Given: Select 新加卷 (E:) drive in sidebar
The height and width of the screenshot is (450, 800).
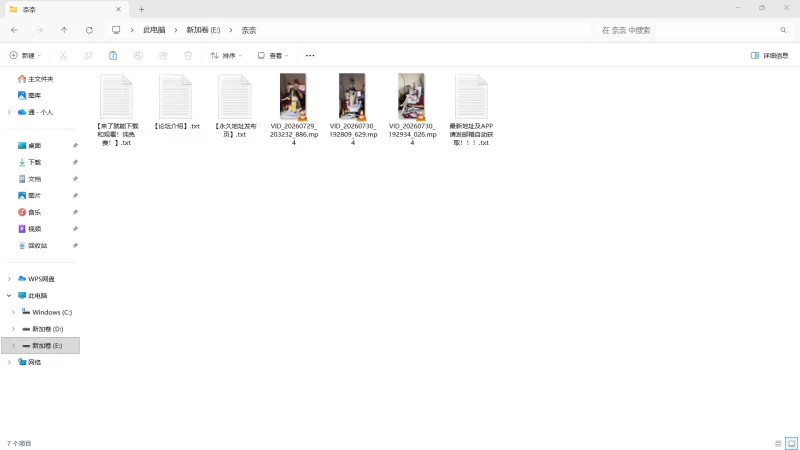Looking at the screenshot, I should pos(41,345).
